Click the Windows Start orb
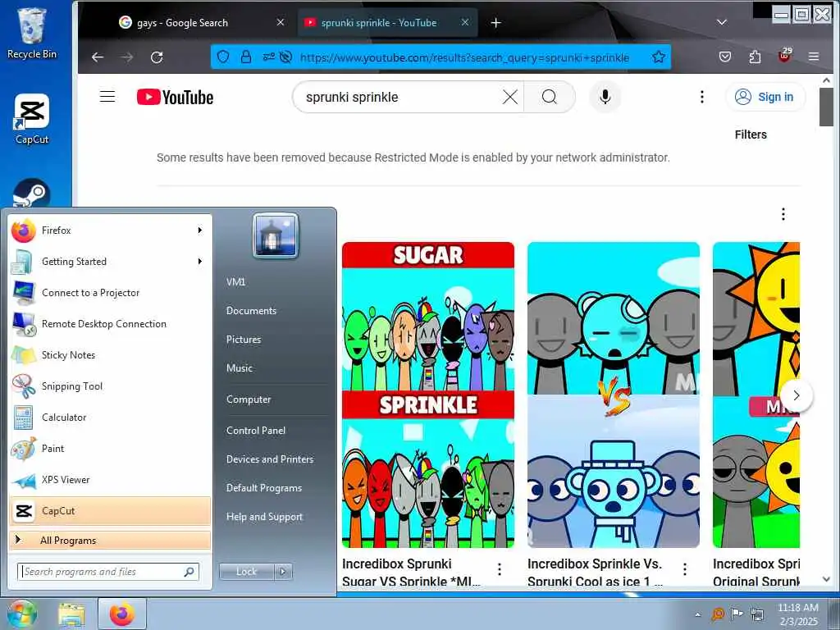The image size is (840, 630). 21,614
